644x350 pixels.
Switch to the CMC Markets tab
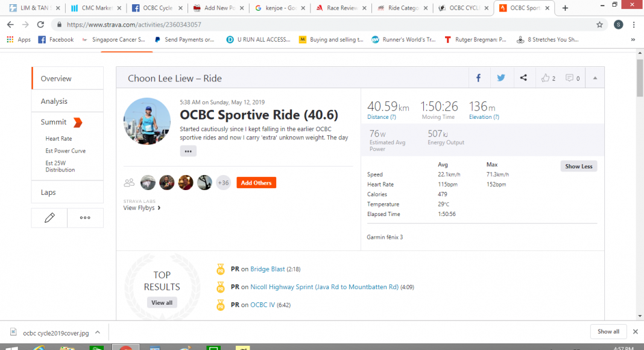[x=96, y=8]
